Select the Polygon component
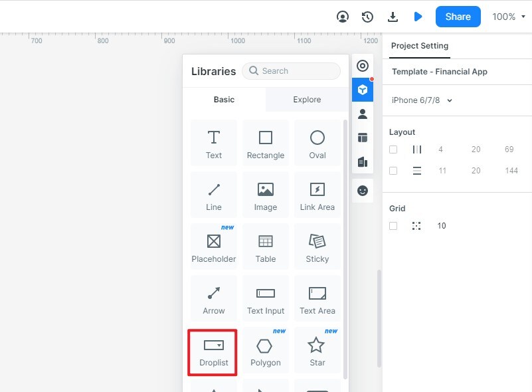The height and width of the screenshot is (392, 532). click(x=265, y=349)
